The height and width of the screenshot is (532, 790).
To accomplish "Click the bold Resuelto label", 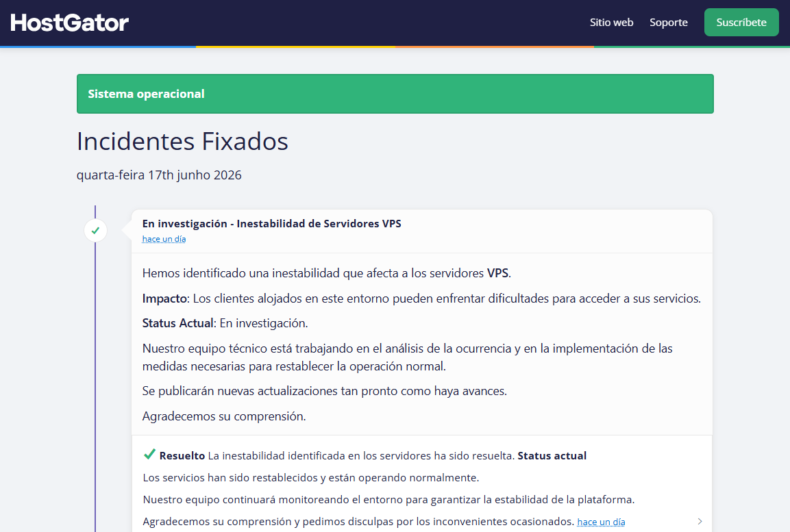I will coord(182,455).
